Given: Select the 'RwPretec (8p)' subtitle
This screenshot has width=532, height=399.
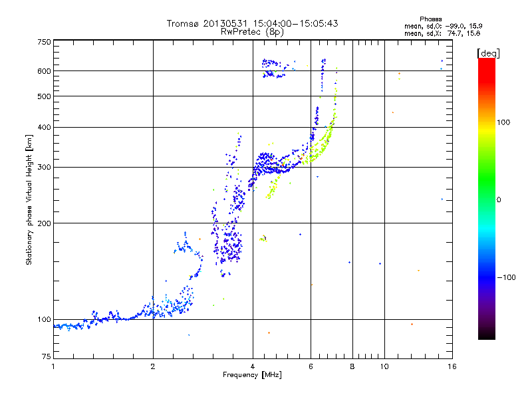Looking at the screenshot, I should pyautogui.click(x=252, y=32).
